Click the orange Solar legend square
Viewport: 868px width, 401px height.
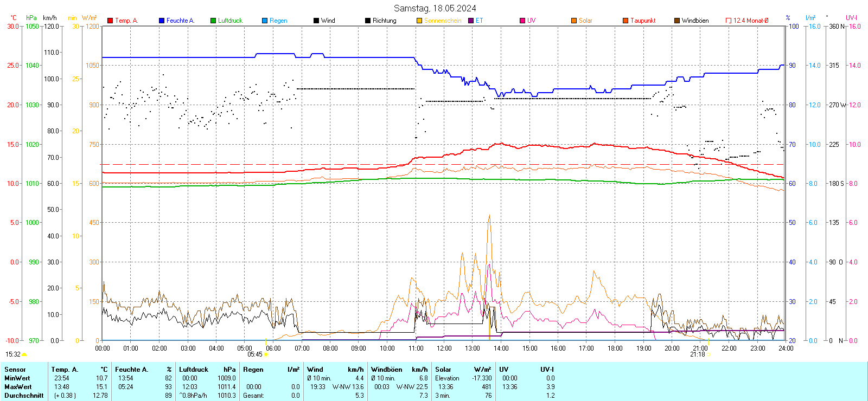coord(574,21)
